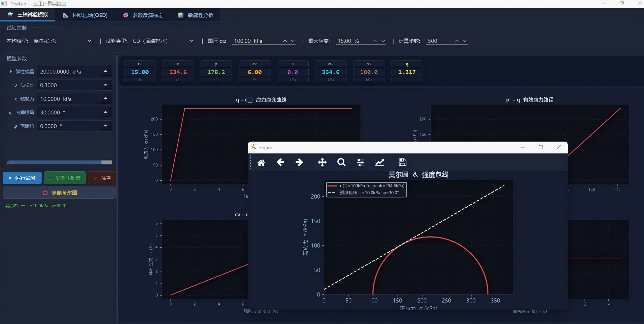Click the status text 莫尔圆 → c=10.0kPa φ=30.0°
The image size is (644, 324).
pos(36,206)
